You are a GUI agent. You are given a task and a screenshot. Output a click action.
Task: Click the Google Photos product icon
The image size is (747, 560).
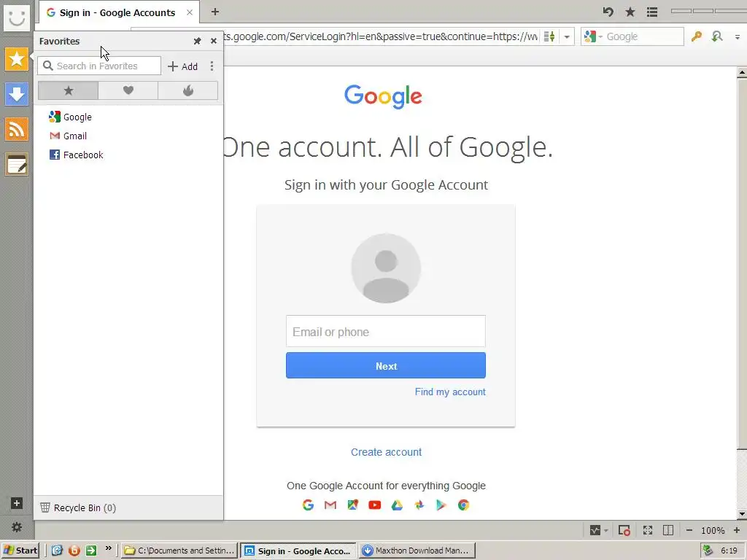point(419,505)
